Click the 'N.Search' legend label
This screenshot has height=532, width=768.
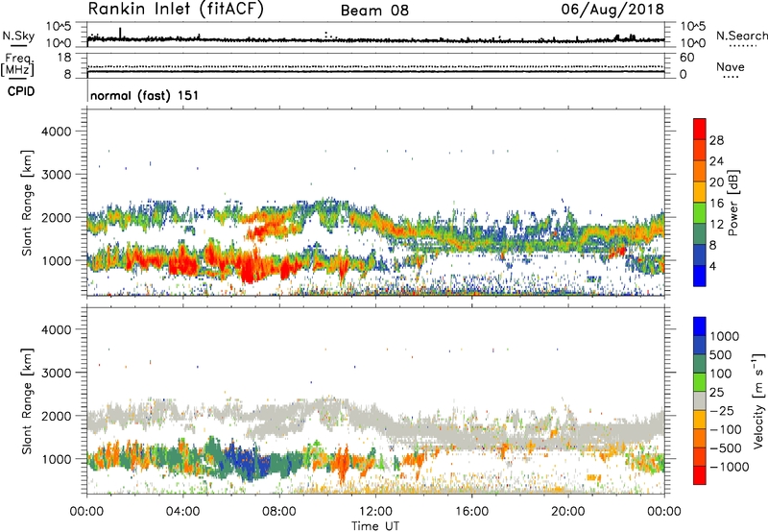741,36
